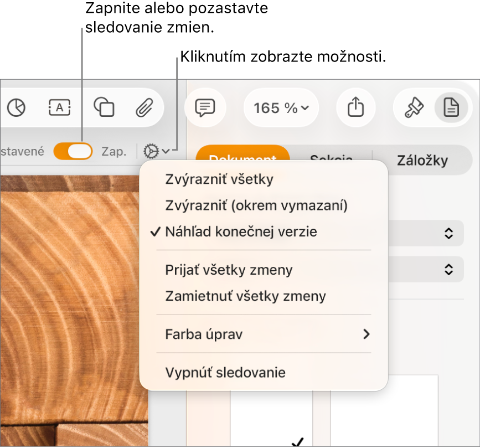The image size is (480, 448).
Task: Choose Prijať všetky zmeny
Action: [x=264, y=270]
